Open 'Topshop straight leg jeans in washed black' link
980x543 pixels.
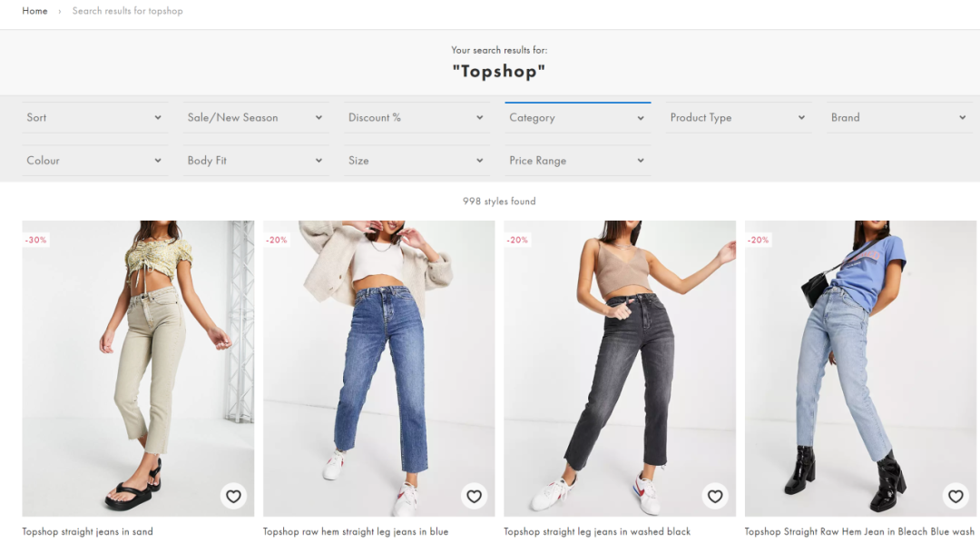pos(597,531)
